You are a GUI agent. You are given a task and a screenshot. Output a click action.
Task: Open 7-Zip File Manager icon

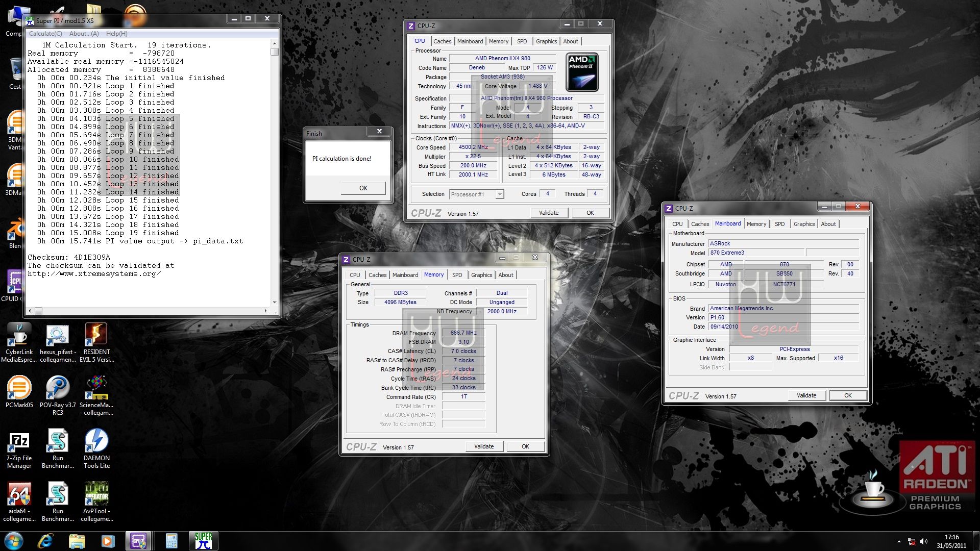point(19,449)
